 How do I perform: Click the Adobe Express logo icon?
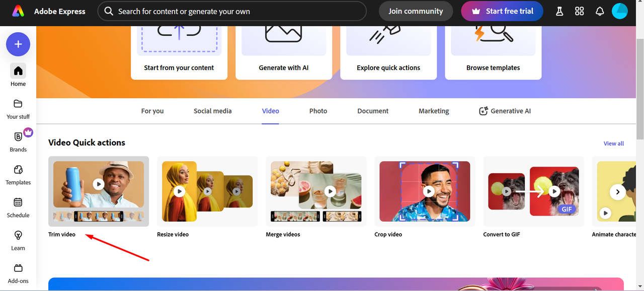coord(18,11)
